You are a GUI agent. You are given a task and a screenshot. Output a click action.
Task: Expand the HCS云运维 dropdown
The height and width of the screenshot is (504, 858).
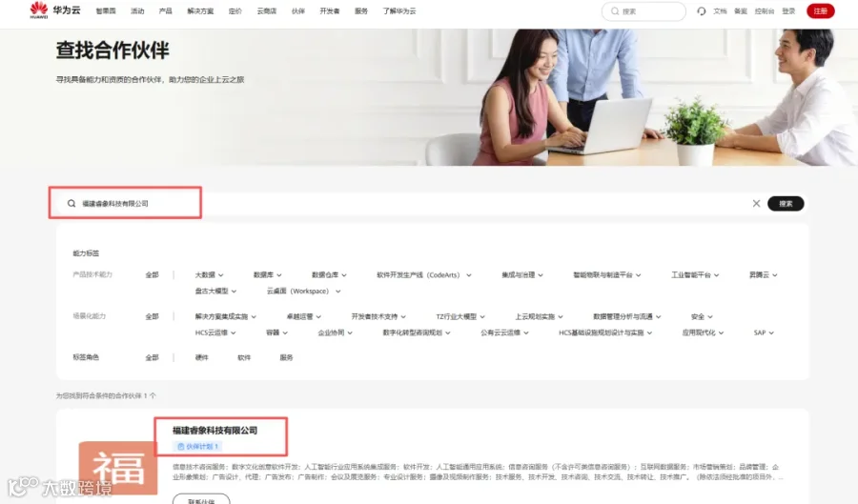(215, 333)
